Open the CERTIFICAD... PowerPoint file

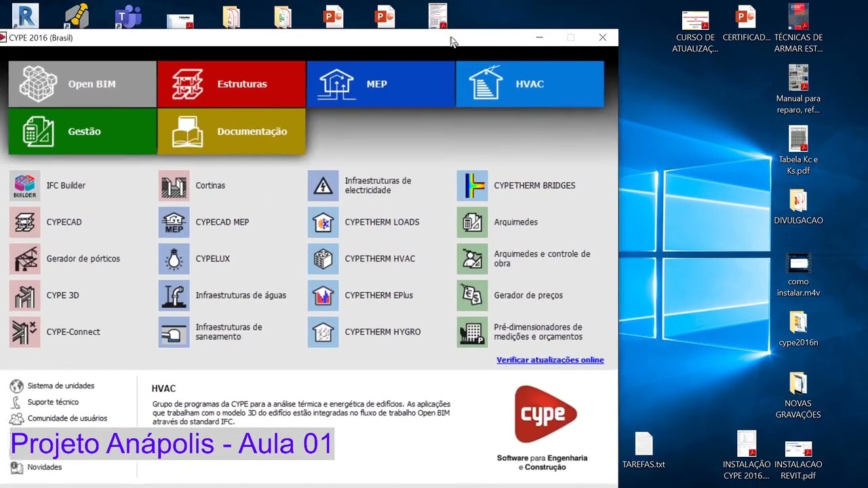746,24
